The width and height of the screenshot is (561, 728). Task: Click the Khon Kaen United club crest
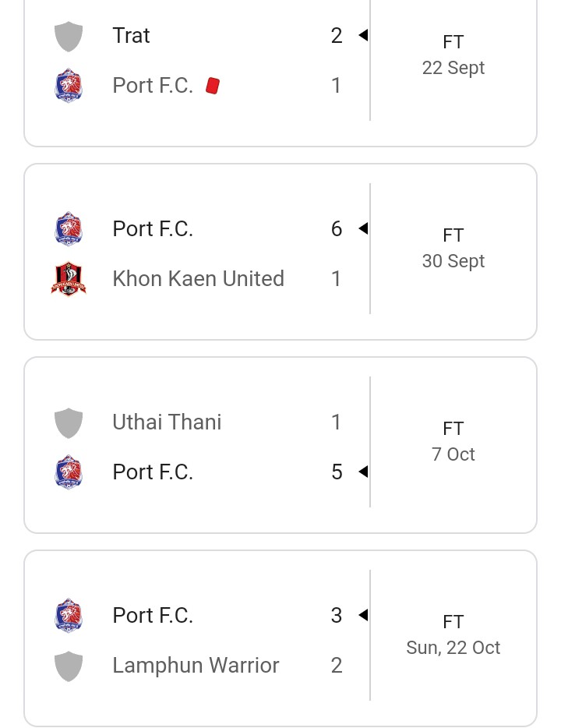(x=69, y=279)
